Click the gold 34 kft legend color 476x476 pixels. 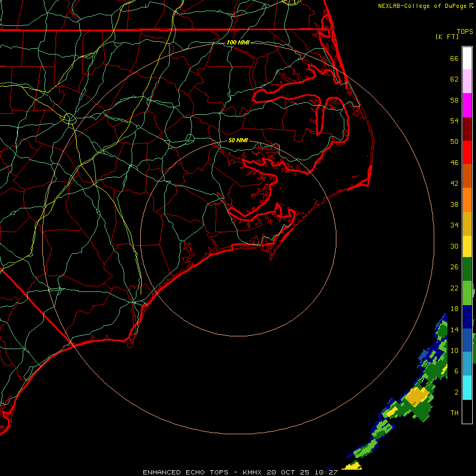(467, 224)
